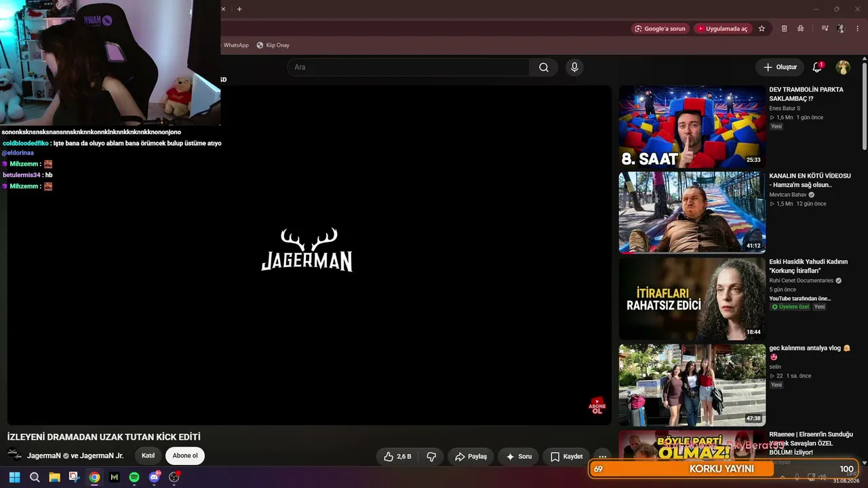
Task: Open a new browser tab
Action: click(239, 9)
